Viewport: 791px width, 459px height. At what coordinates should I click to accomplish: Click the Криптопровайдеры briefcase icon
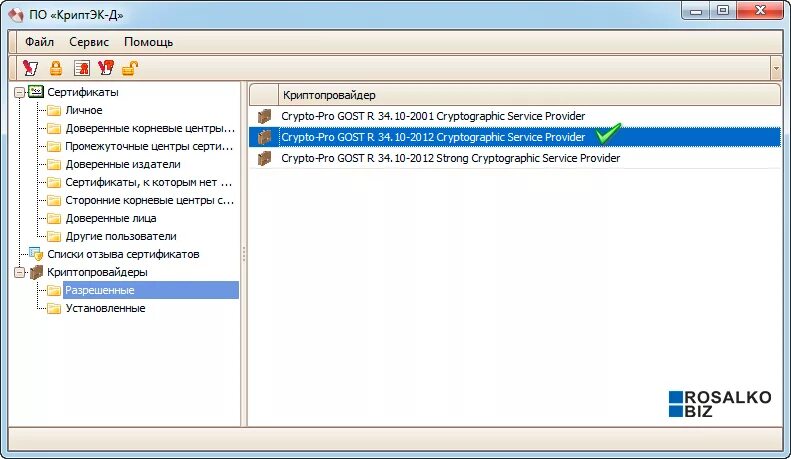(36, 272)
